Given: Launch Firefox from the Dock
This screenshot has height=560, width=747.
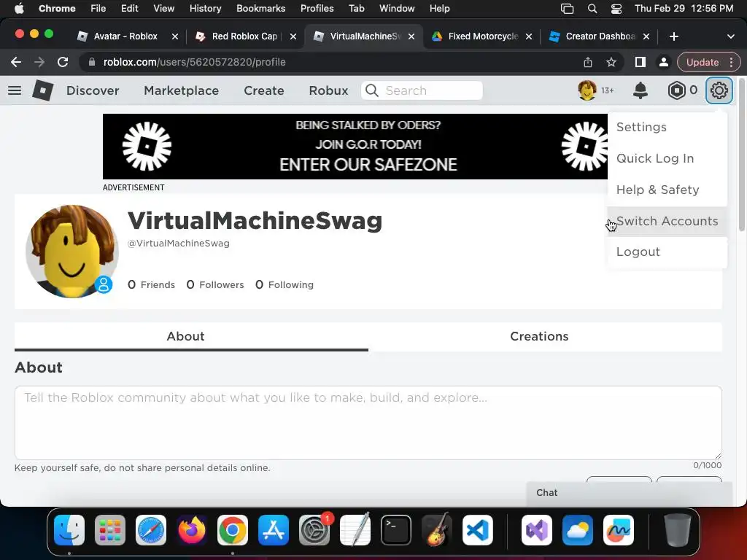Looking at the screenshot, I should coord(192,530).
